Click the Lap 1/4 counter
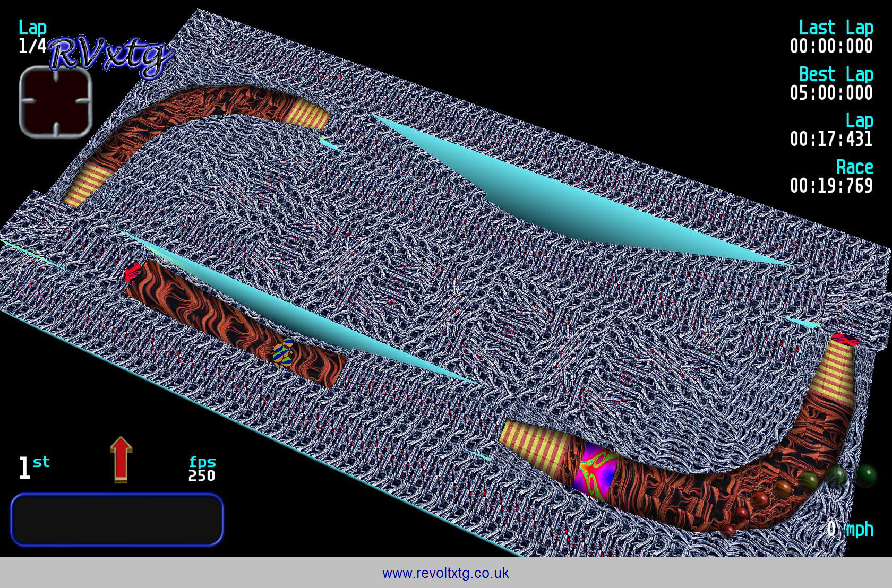The height and width of the screenshot is (588, 892). [32, 37]
